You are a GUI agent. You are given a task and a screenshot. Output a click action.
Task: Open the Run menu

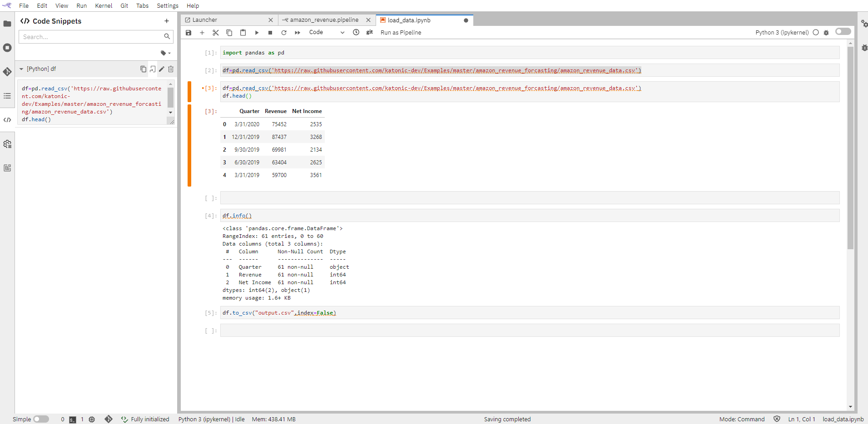click(x=82, y=5)
